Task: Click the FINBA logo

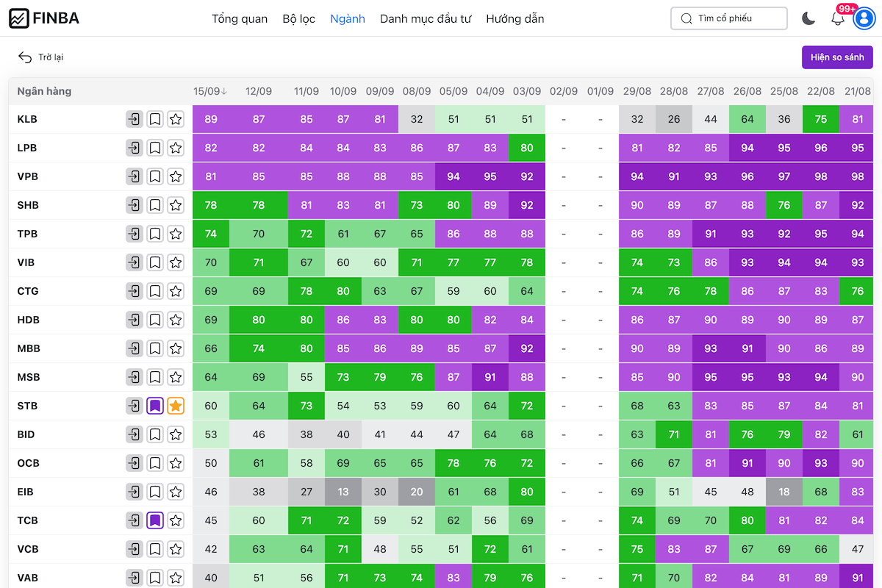Action: coord(44,18)
